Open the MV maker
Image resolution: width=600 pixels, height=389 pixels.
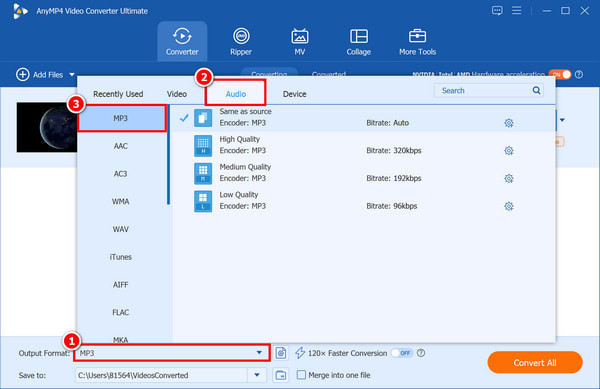click(300, 41)
